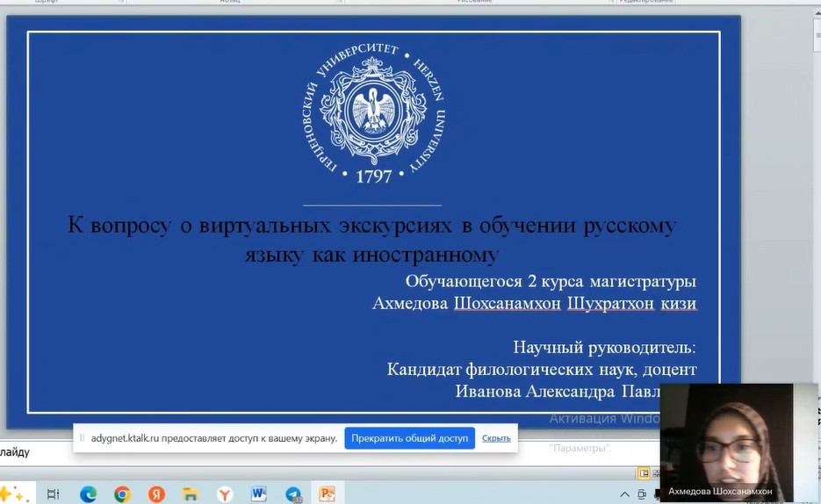
Task: Open Microsoft Word from the taskbar
Action: pos(259,493)
